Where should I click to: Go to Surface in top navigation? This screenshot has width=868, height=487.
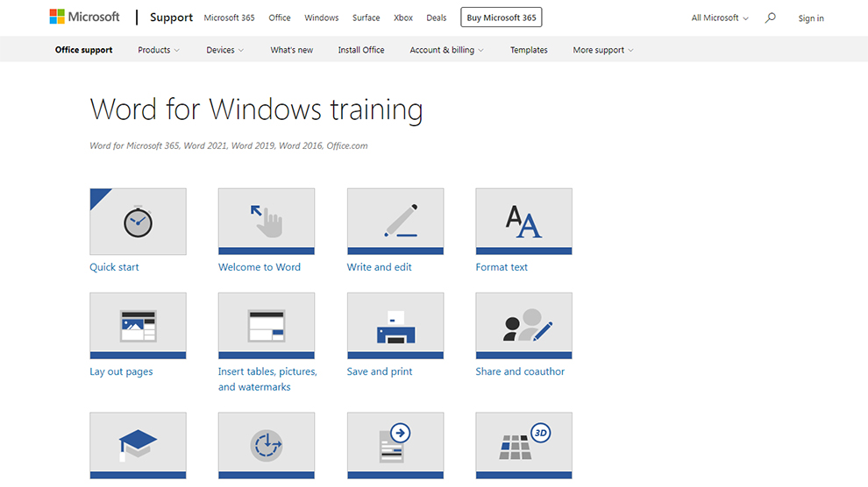click(x=366, y=18)
